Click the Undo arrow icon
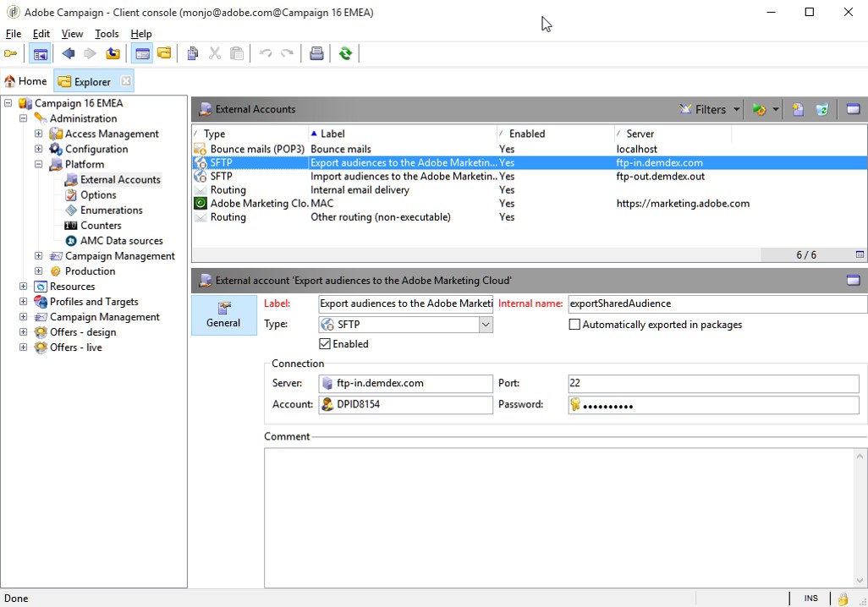Viewport: 868px width, 607px height. click(266, 53)
